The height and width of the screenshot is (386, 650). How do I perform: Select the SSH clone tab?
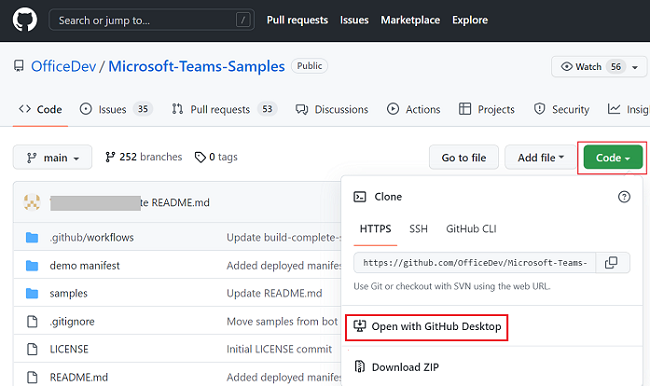pyautogui.click(x=418, y=229)
